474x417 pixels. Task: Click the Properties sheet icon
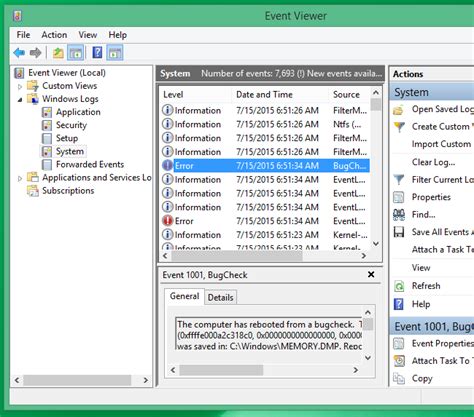click(399, 197)
